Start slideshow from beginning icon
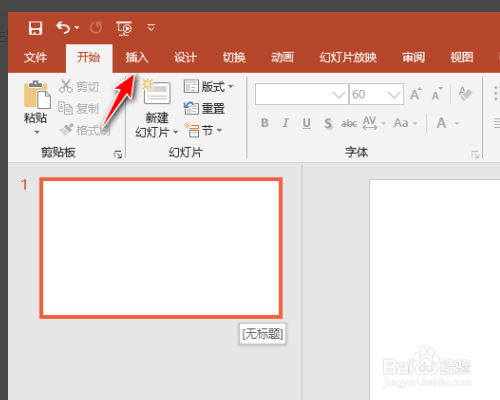This screenshot has height=400, width=500. (x=124, y=28)
